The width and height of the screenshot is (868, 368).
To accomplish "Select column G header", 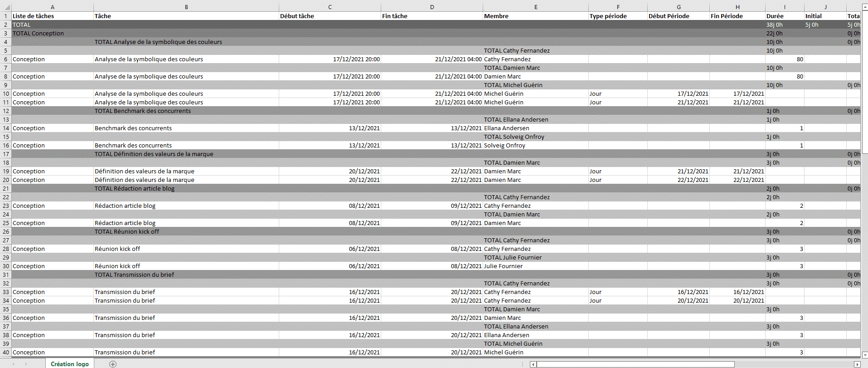I will (x=679, y=7).
